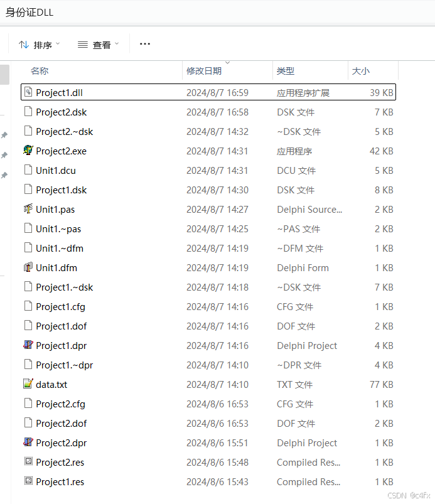Select the Project1.dof file name
The image size is (435, 504).
click(61, 326)
